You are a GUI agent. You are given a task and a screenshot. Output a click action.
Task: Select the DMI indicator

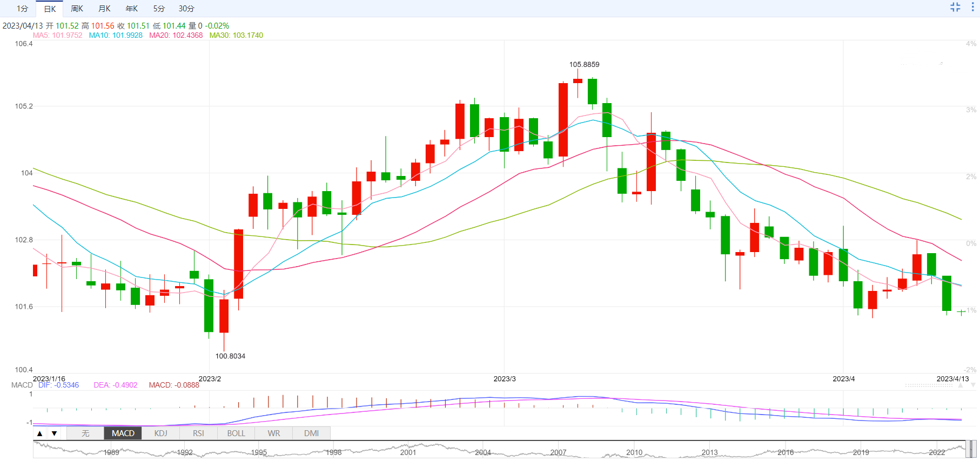click(x=311, y=433)
